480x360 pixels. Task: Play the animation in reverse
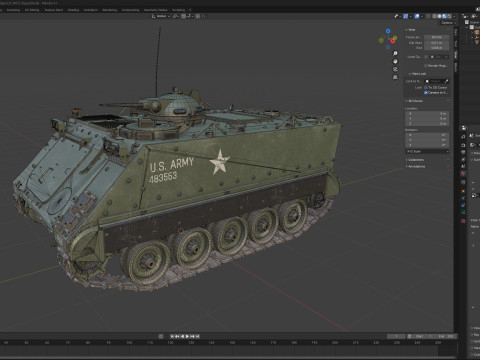[182, 336]
